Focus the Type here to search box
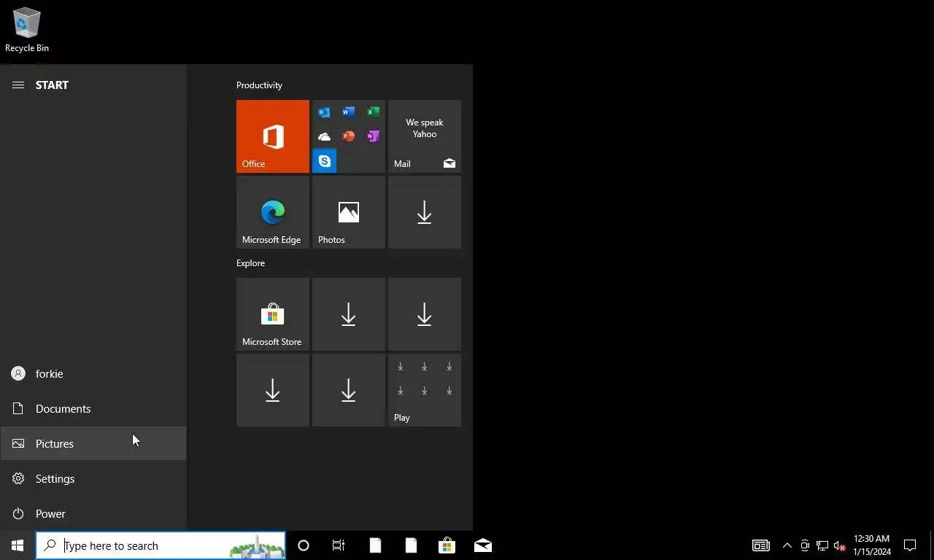Image resolution: width=934 pixels, height=560 pixels. (161, 545)
